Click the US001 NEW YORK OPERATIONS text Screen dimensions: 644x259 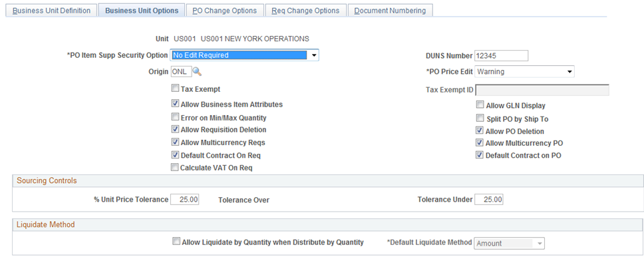[x=255, y=39]
